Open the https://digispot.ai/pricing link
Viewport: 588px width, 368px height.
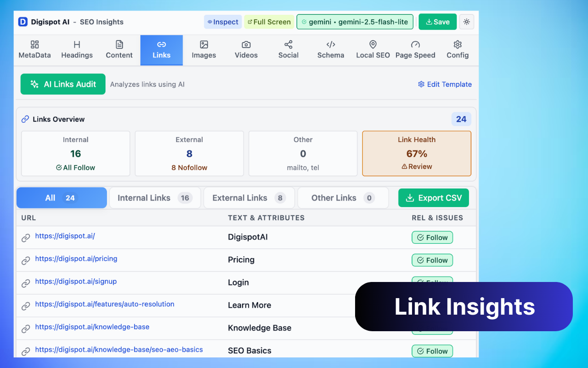[x=76, y=259]
